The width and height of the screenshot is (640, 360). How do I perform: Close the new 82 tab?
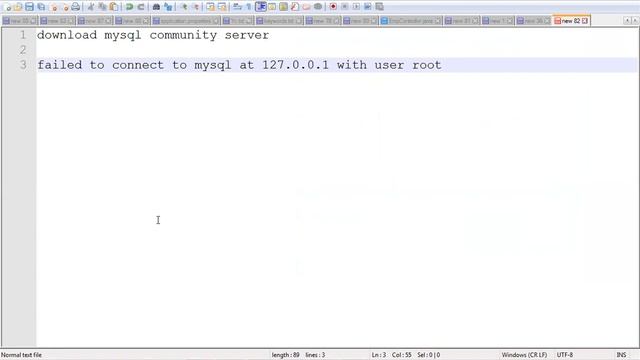[x=585, y=20]
